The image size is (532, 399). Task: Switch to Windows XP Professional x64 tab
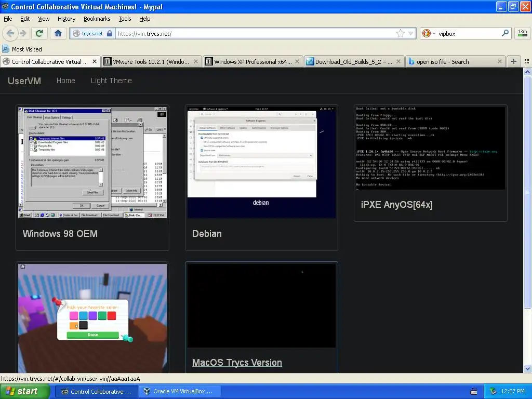[253, 61]
